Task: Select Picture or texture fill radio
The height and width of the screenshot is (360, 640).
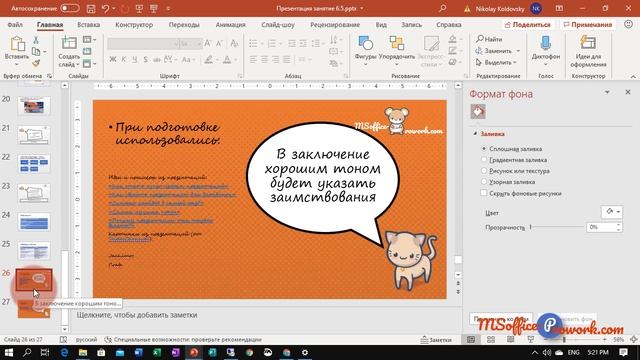Action: [x=484, y=171]
